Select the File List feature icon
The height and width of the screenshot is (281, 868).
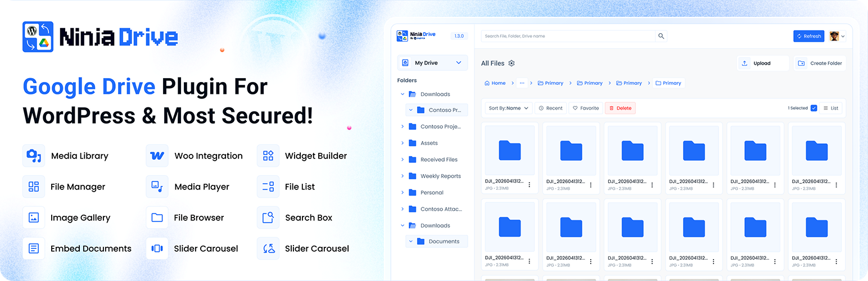tap(268, 187)
